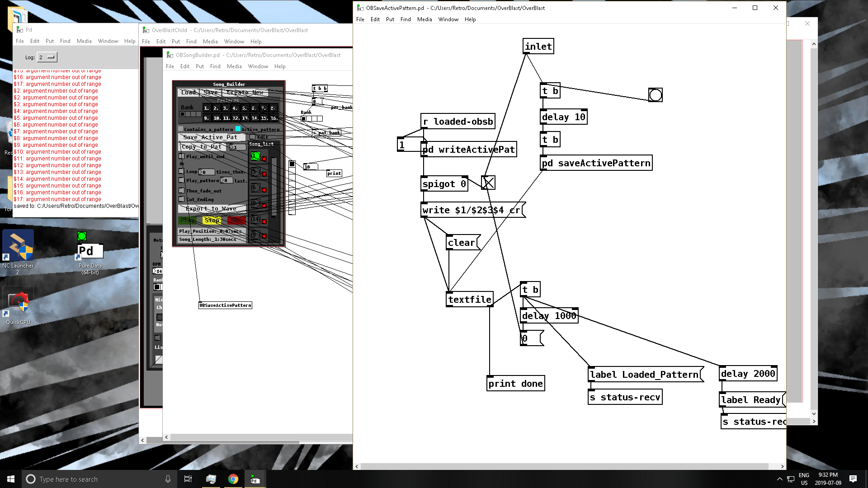Select pattern 2 in Song Builder
The height and width of the screenshot is (488, 868).
216,108
